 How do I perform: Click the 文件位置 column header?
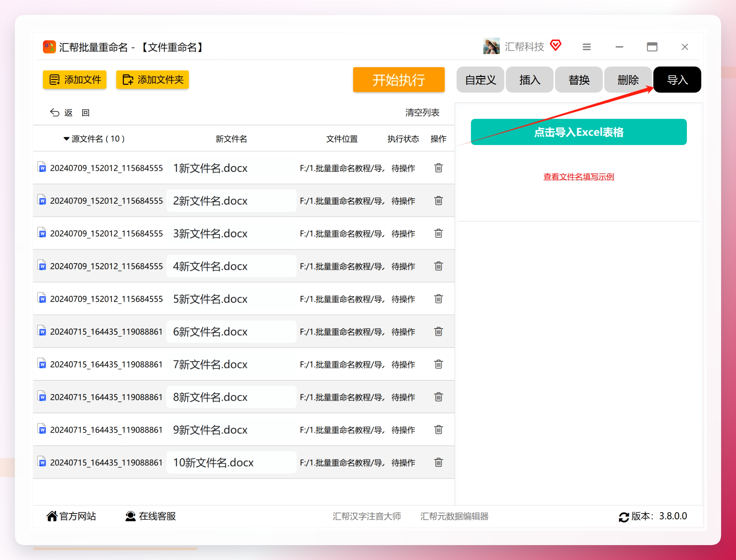point(342,139)
